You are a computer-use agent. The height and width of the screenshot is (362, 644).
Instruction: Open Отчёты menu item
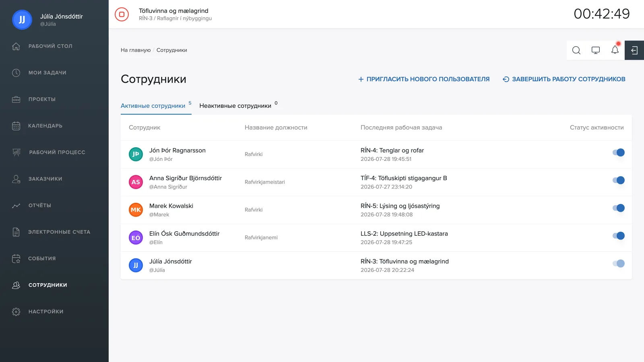coord(40,206)
